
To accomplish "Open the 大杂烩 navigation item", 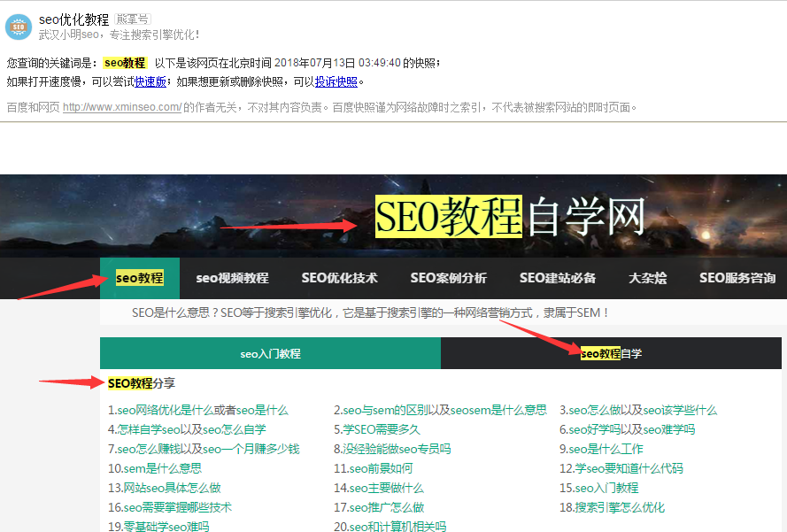I will pyautogui.click(x=647, y=278).
